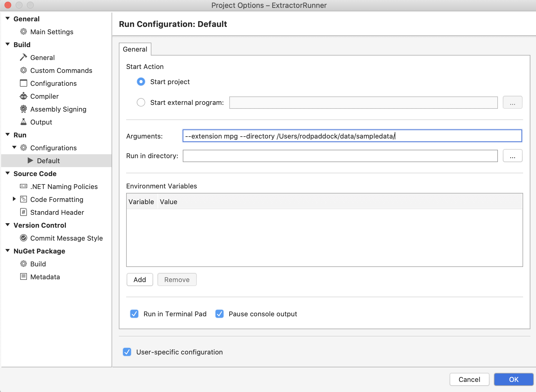
Task: Select the hammer icon for Build General
Action: click(24, 57)
